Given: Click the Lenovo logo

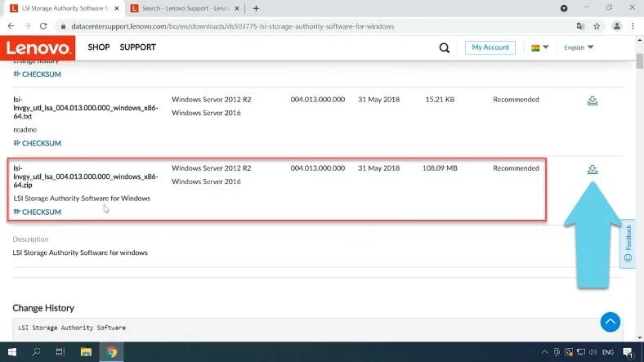Looking at the screenshot, I should (38, 48).
